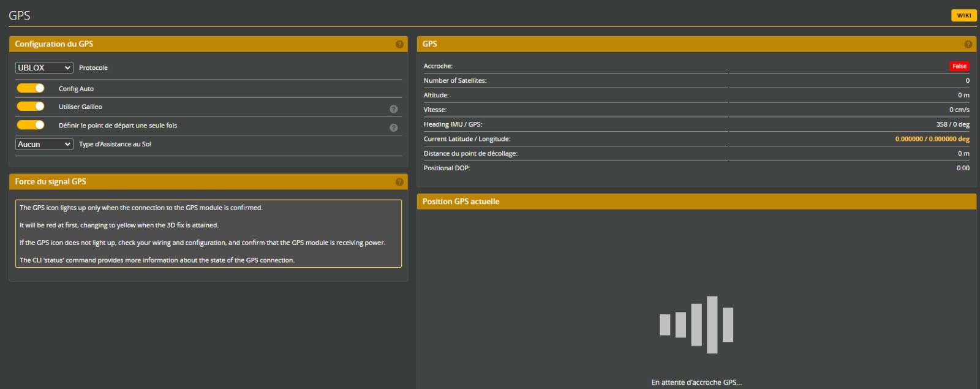Click the Positional DOP value
Screen dimensions: 980x389
pyautogui.click(x=963, y=168)
